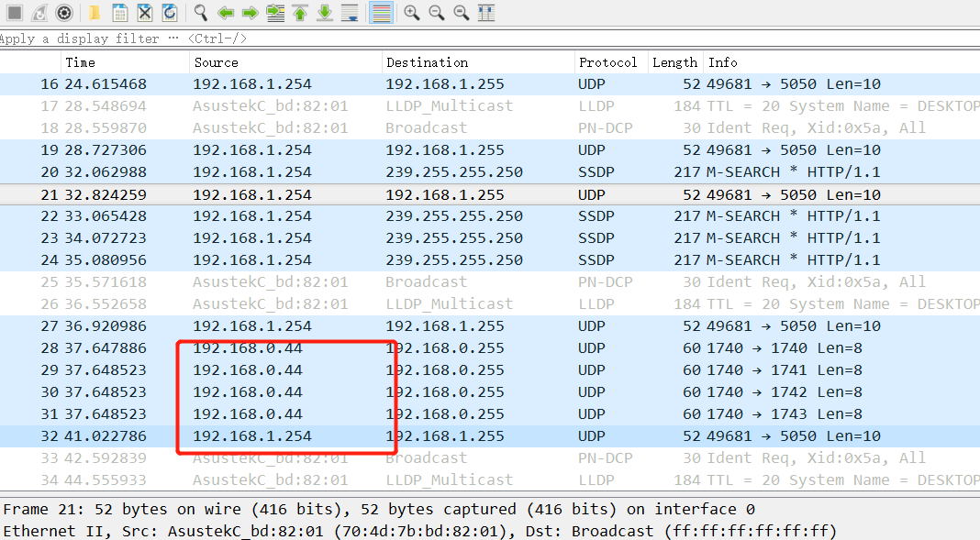Save this capture file
Image resolution: width=980 pixels, height=540 pixels.
[x=120, y=13]
